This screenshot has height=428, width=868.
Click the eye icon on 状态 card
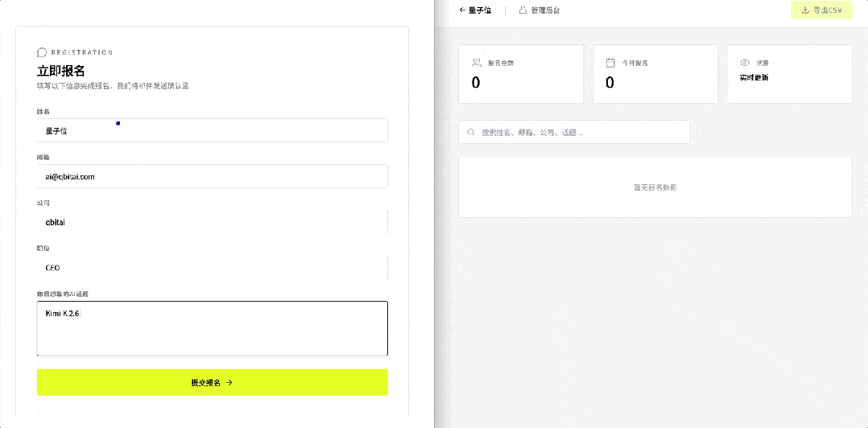pos(745,62)
